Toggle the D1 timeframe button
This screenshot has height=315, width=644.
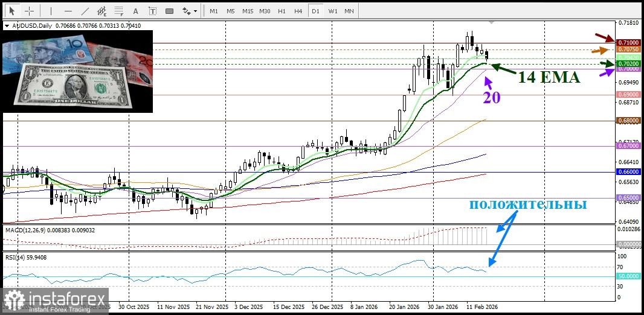pos(315,11)
